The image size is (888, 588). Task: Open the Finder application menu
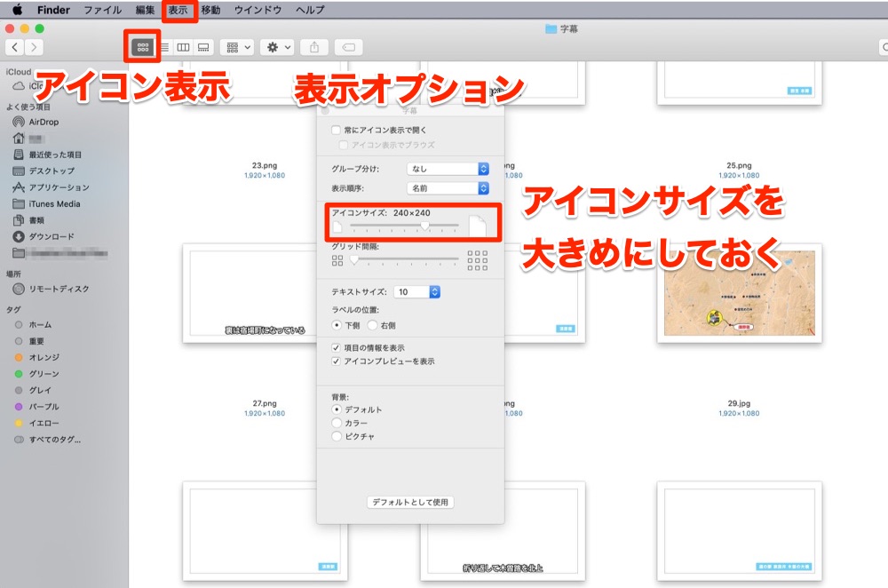[x=53, y=10]
